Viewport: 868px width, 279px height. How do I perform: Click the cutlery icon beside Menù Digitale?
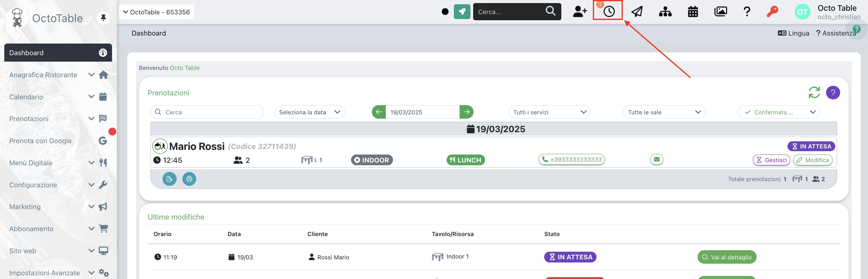103,163
